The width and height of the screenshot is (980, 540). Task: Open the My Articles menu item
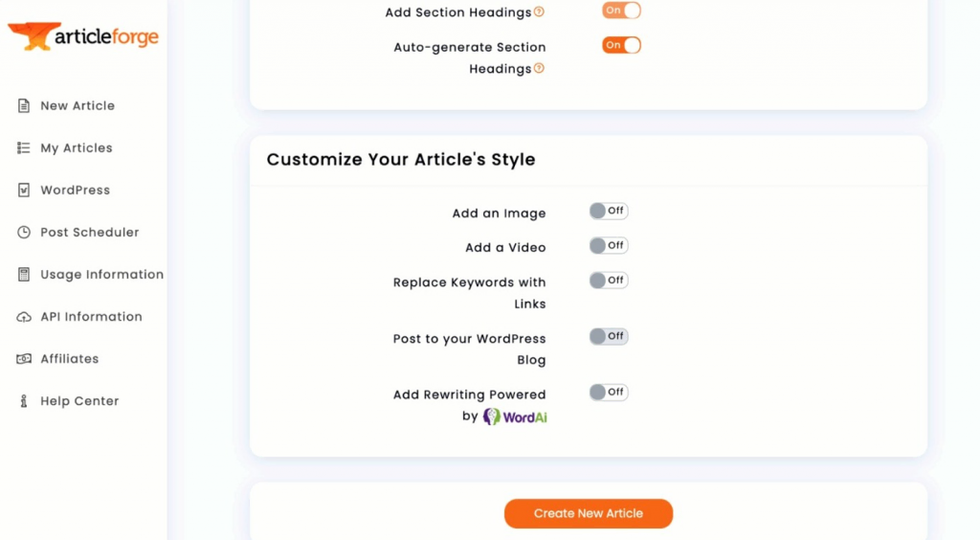click(x=77, y=148)
